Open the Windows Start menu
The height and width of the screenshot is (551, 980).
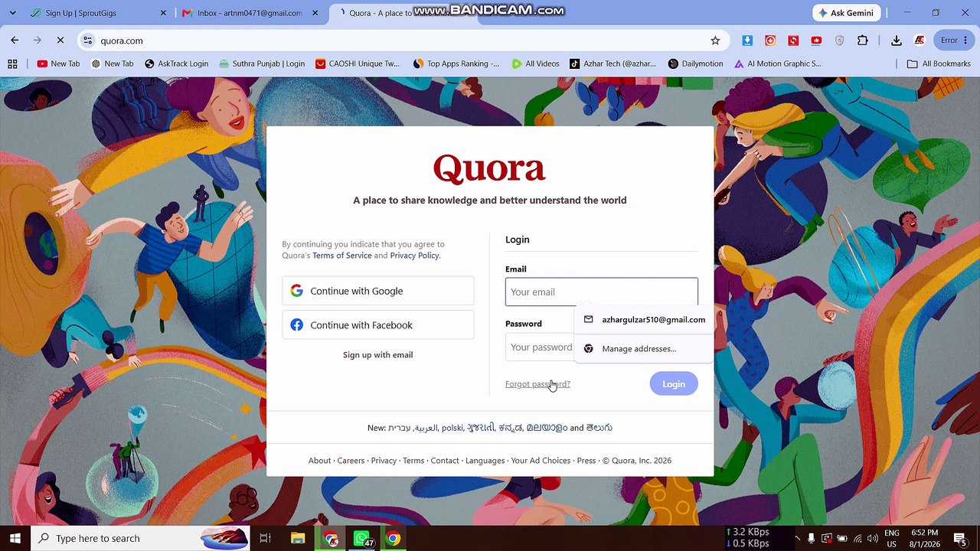click(x=15, y=538)
